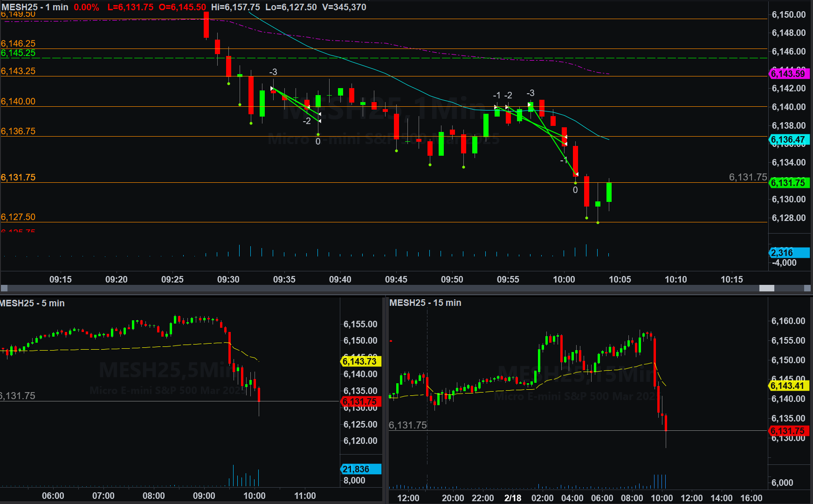
Task: Click the yellow 6,143.73 tag on 5-min chart
Action: tap(360, 361)
